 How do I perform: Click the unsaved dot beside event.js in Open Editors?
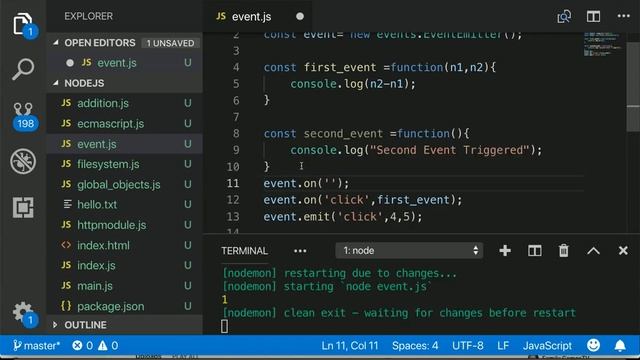click(x=70, y=63)
